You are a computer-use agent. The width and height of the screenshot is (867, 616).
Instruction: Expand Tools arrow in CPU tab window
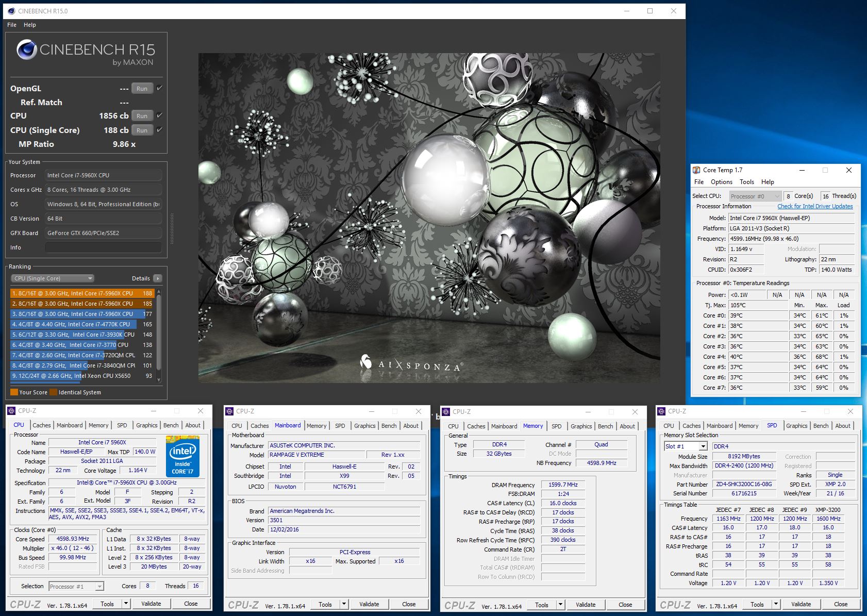tap(126, 604)
